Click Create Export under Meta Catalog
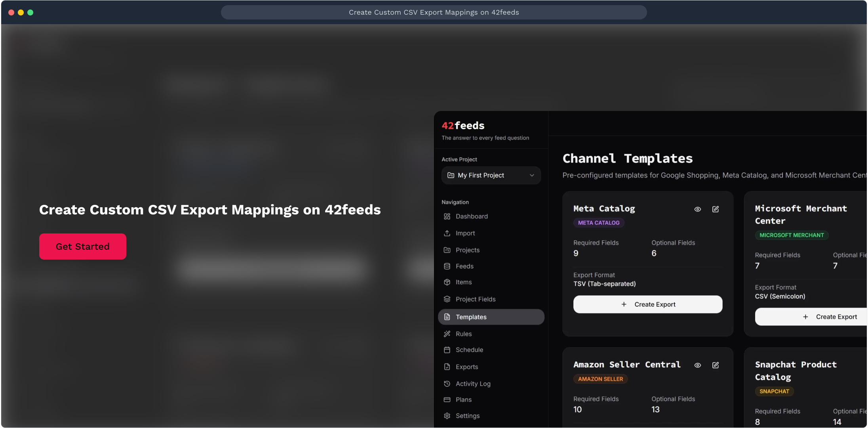Image resolution: width=868 pixels, height=428 pixels. [x=648, y=304]
